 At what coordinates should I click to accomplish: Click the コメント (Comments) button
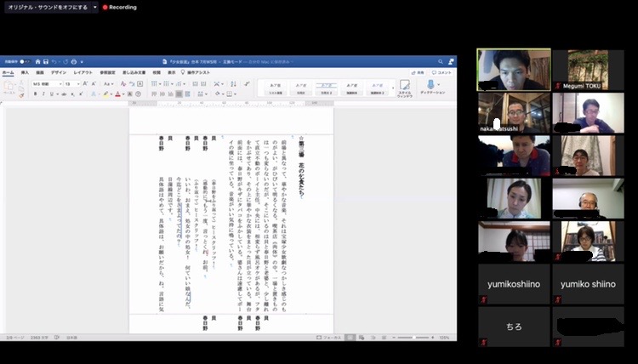click(442, 72)
